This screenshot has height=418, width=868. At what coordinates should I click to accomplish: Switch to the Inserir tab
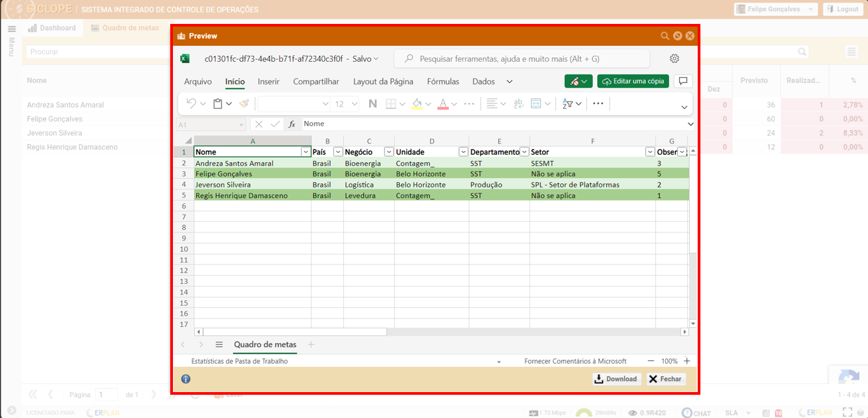(x=269, y=82)
